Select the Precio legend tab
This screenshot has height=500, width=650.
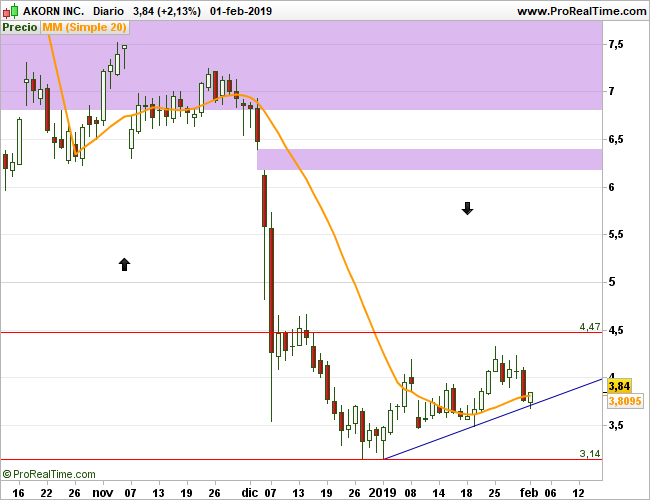click(x=20, y=27)
